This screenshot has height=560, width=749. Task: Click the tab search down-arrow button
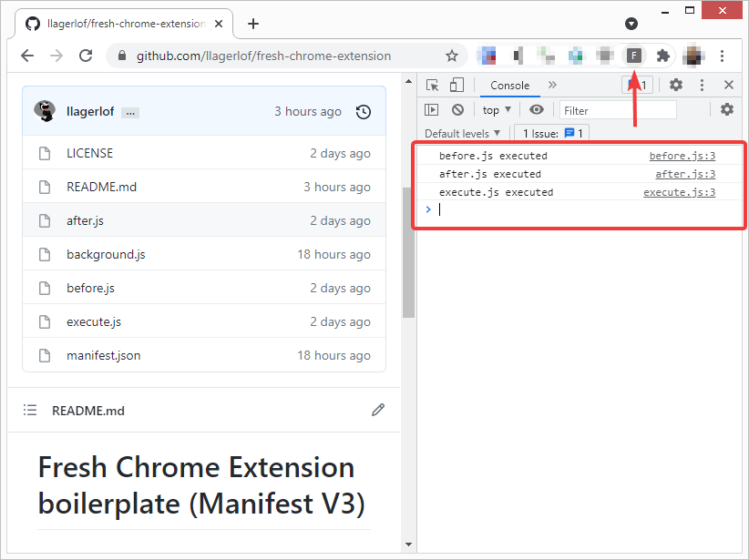click(631, 24)
